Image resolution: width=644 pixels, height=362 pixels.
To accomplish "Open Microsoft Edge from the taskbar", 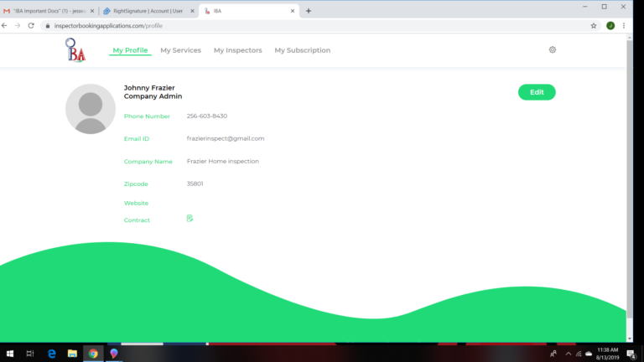I will [51, 354].
